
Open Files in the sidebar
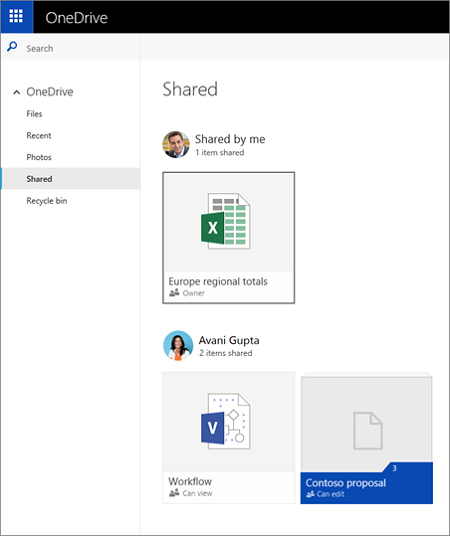pos(34,114)
